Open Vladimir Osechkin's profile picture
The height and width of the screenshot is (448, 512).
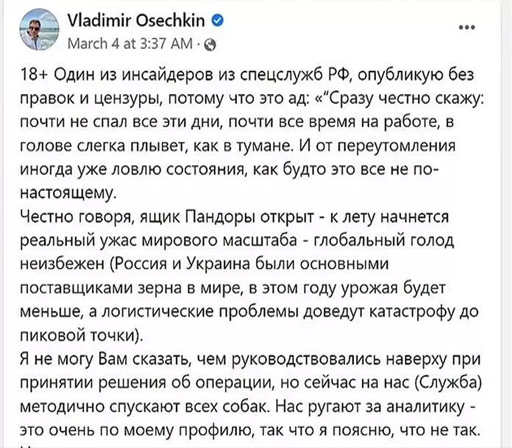point(39,30)
